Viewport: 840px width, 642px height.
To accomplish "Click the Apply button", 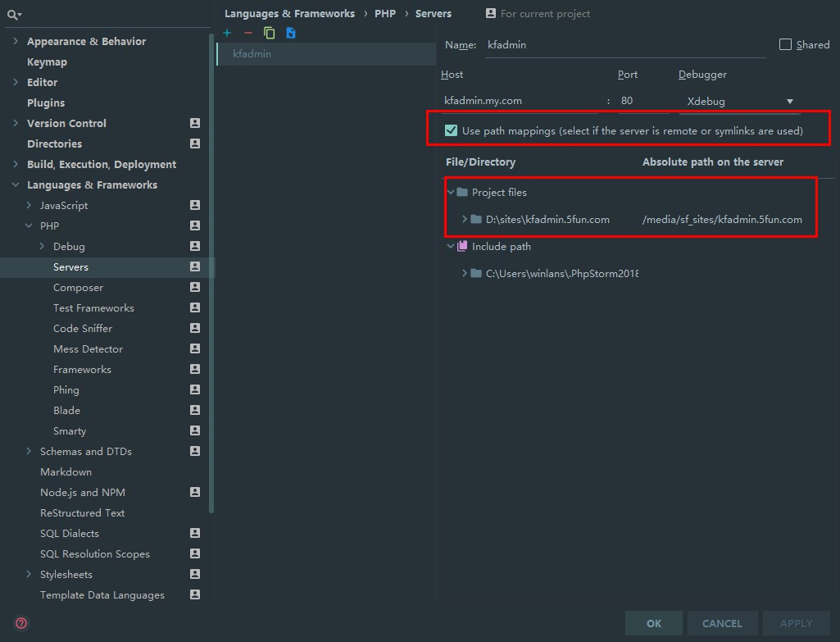I will click(x=796, y=623).
